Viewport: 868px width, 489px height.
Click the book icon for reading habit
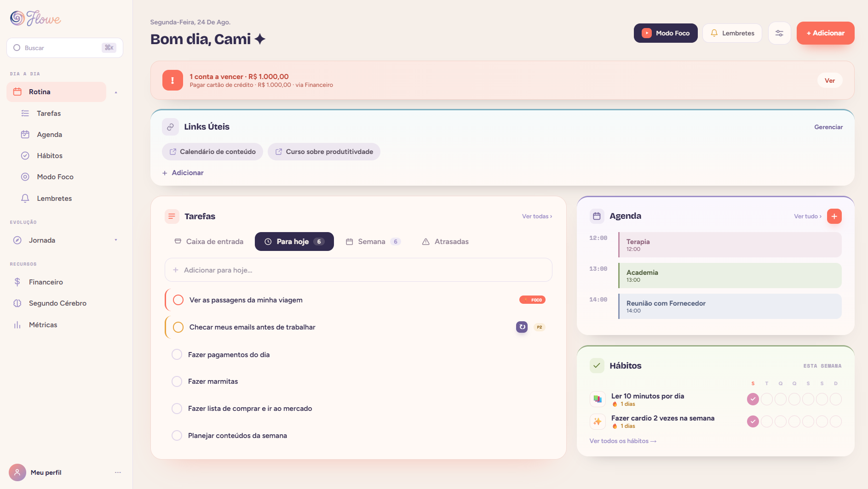point(597,399)
